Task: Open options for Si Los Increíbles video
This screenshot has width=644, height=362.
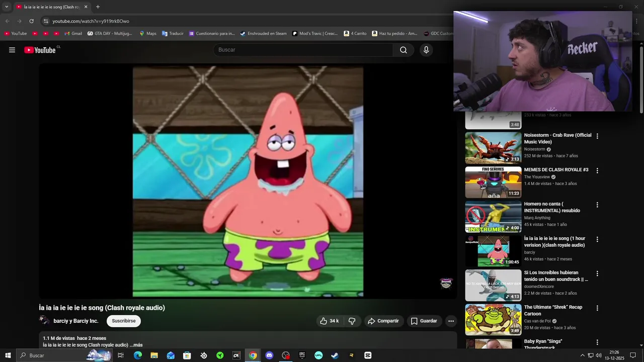Action: point(597,274)
